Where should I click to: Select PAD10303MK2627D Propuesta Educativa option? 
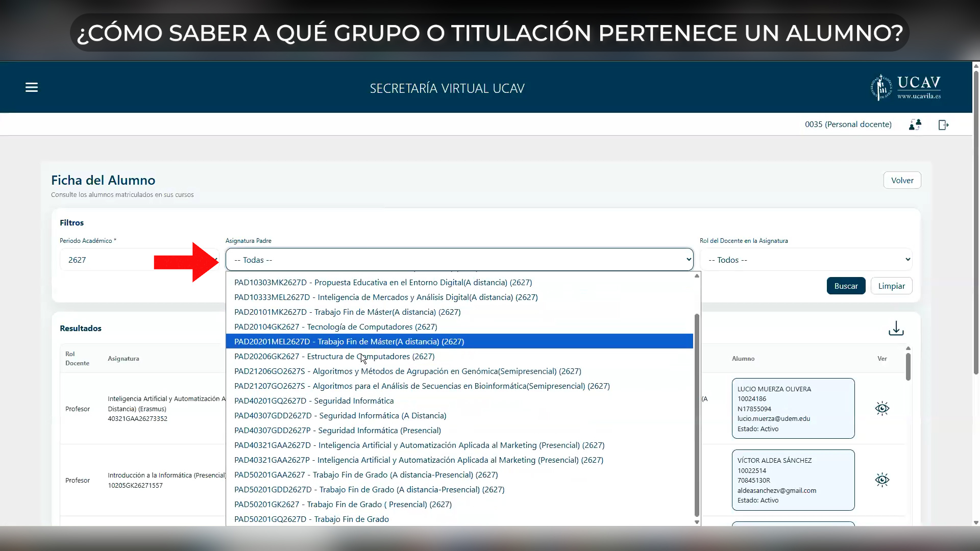pos(459,282)
